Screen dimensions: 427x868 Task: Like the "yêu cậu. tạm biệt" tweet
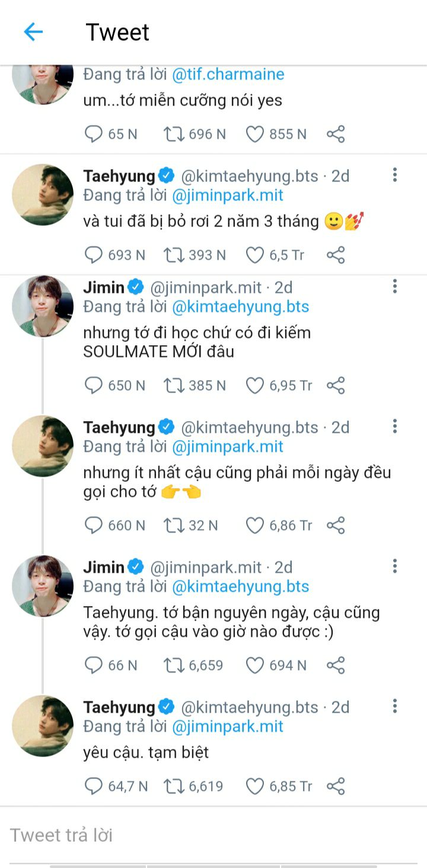[255, 786]
